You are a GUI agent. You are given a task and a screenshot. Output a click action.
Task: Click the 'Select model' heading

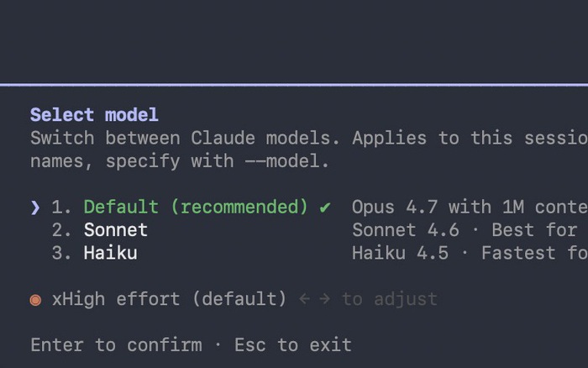[94, 115]
